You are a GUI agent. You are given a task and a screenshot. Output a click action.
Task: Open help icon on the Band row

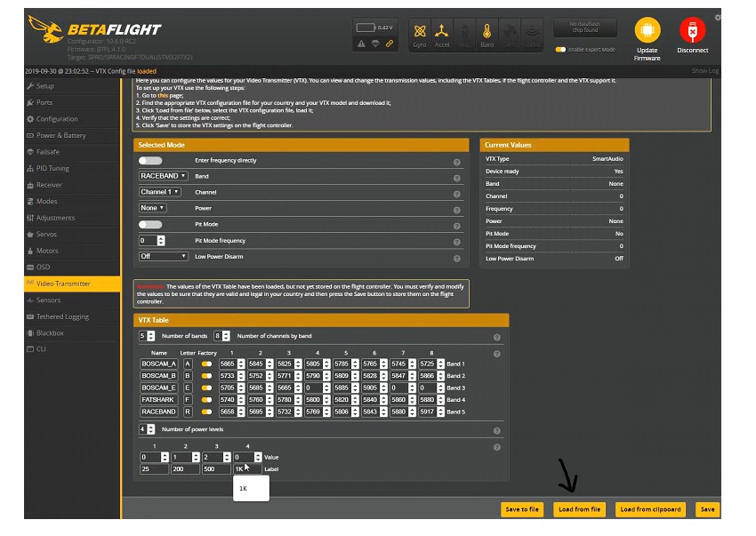pyautogui.click(x=456, y=179)
